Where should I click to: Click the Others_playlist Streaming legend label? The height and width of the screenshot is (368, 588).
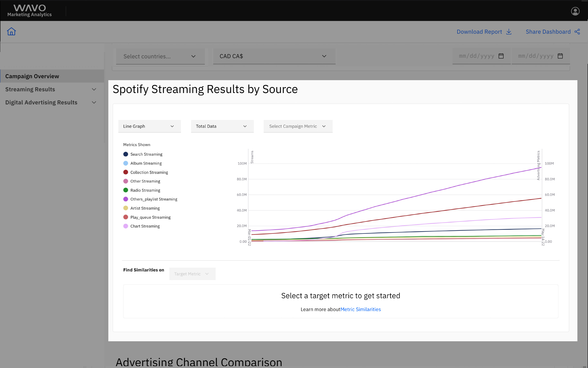154,199
